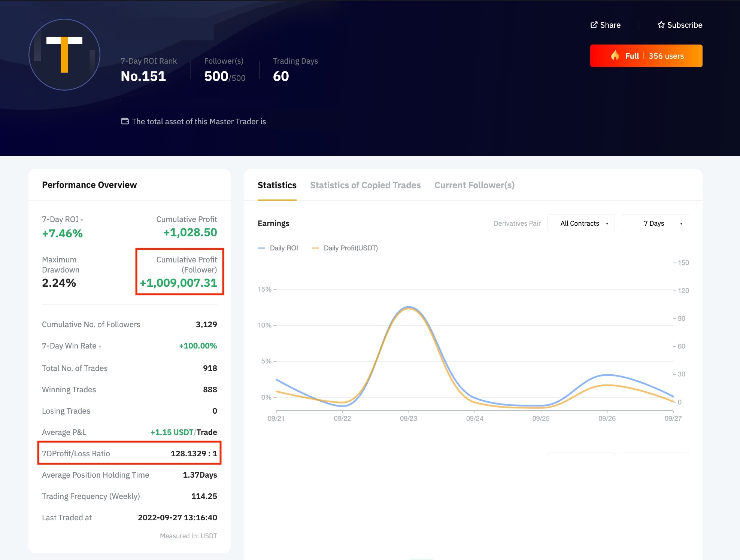Viewport: 740px width, 560px height.
Task: Click the +1,009,007.31 follower profit value
Action: point(178,283)
